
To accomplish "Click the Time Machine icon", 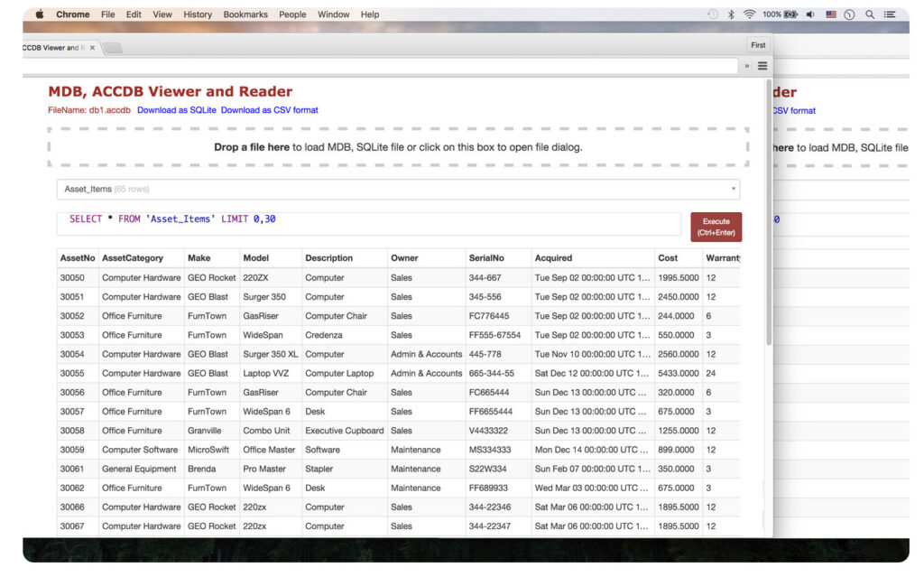I will click(713, 14).
